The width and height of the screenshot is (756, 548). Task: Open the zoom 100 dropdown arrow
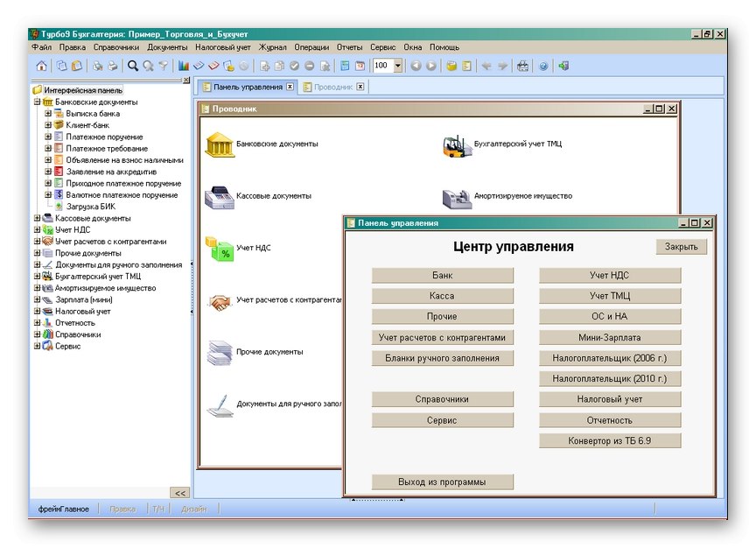[398, 66]
